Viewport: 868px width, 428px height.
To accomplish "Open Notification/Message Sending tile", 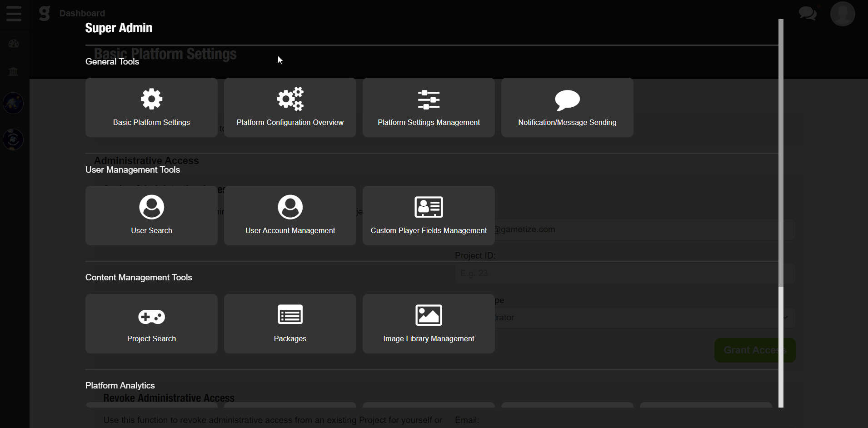I will tap(567, 107).
